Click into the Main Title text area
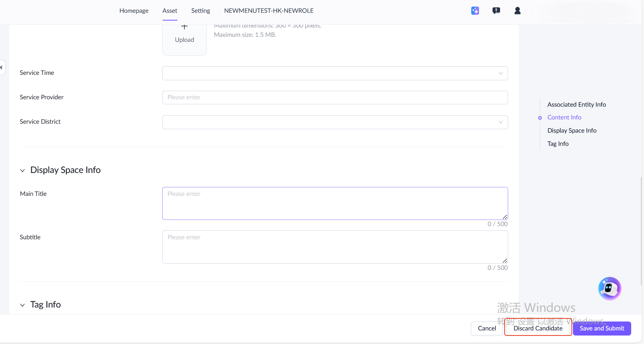 pyautogui.click(x=335, y=203)
